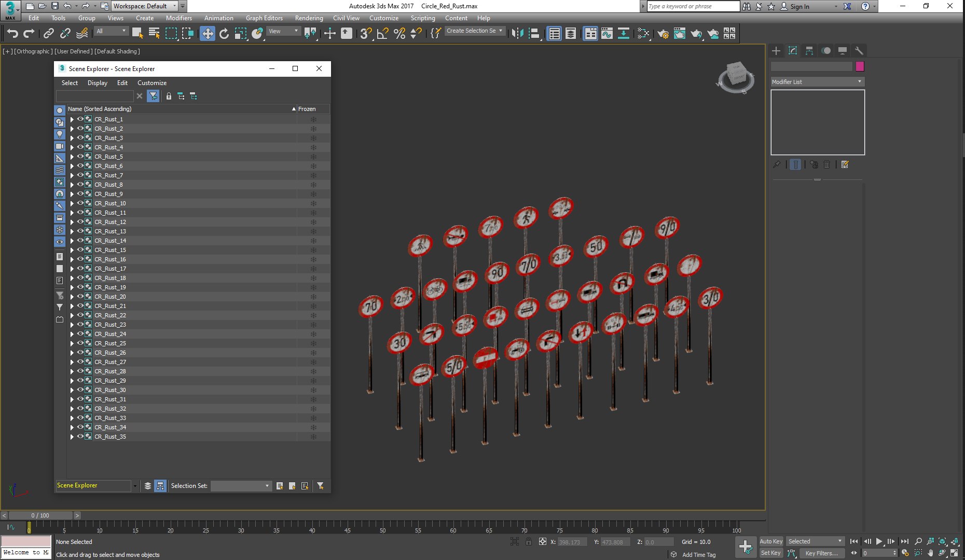Select the Select and Move tool
Image resolution: width=965 pixels, height=560 pixels.
tap(208, 34)
